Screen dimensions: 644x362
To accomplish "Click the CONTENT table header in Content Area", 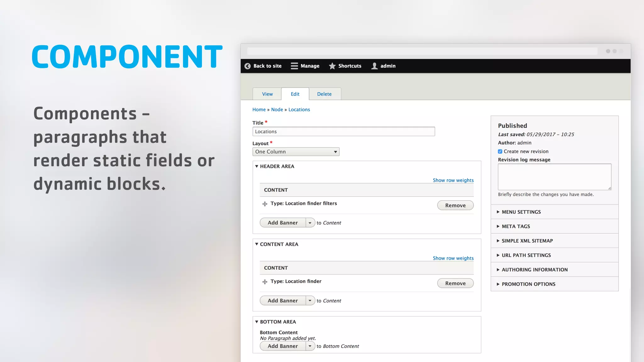I will (x=367, y=268).
